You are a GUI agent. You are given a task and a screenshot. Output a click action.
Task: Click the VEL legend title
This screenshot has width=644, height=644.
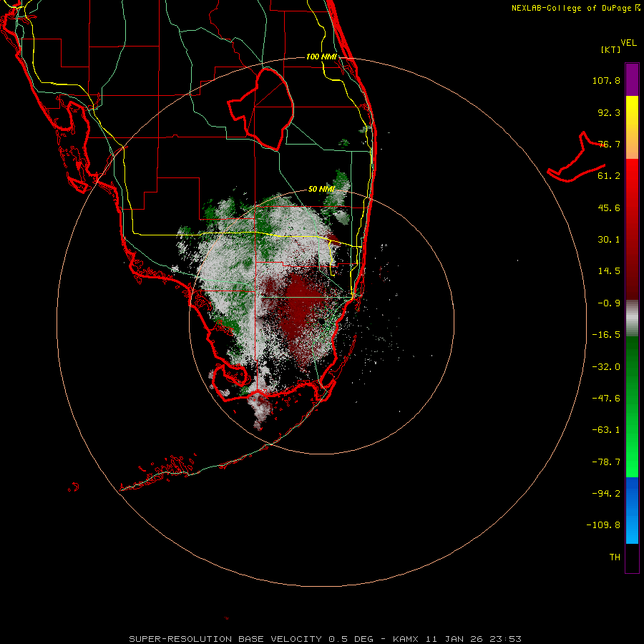[628, 43]
